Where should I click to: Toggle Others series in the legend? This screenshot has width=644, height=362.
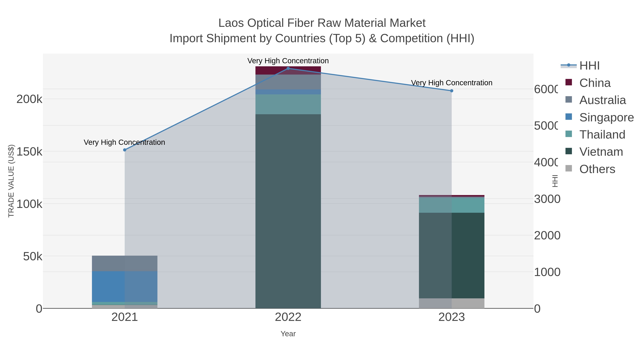point(590,169)
